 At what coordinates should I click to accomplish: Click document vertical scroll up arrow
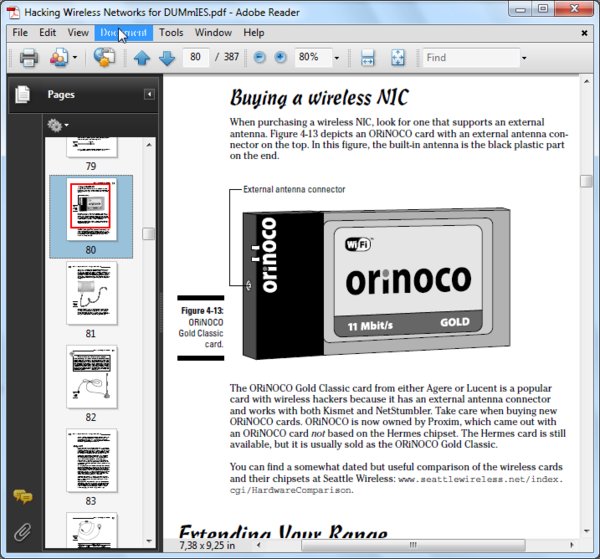[x=586, y=81]
